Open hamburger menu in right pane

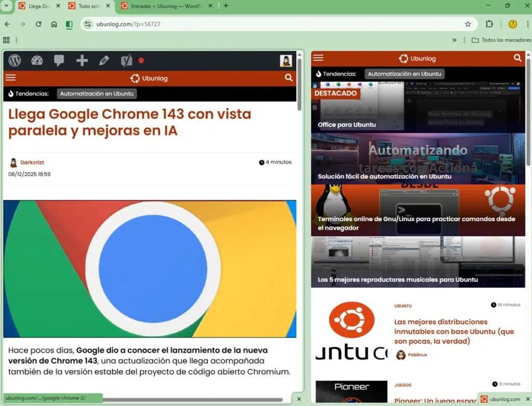click(x=318, y=58)
